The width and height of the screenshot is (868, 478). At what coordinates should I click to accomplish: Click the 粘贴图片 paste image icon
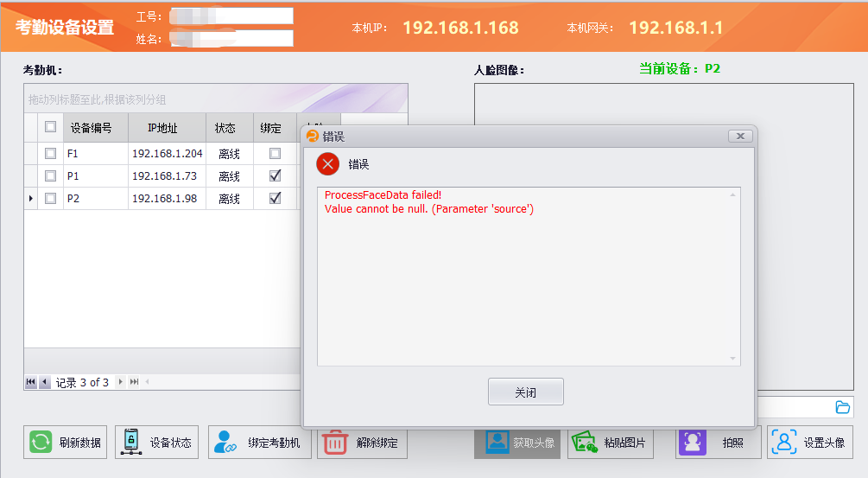585,443
